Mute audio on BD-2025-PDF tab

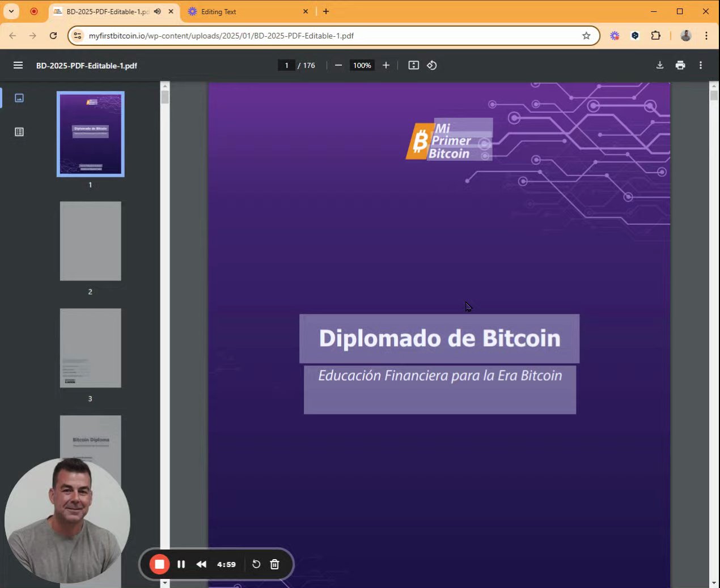coord(158,11)
